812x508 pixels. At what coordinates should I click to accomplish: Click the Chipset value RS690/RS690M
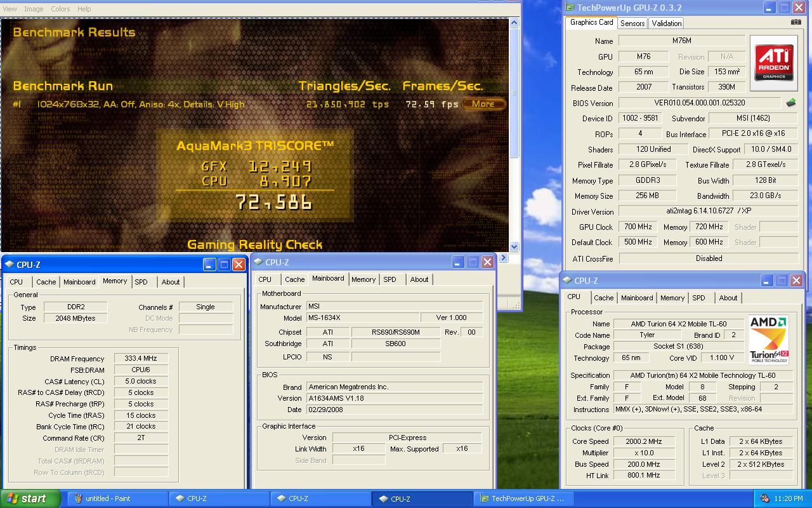pyautogui.click(x=395, y=332)
